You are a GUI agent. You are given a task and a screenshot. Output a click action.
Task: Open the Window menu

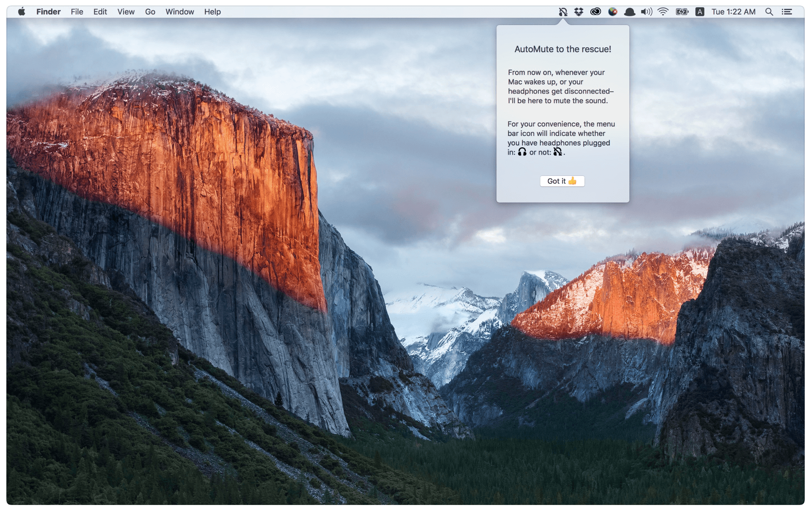(180, 12)
